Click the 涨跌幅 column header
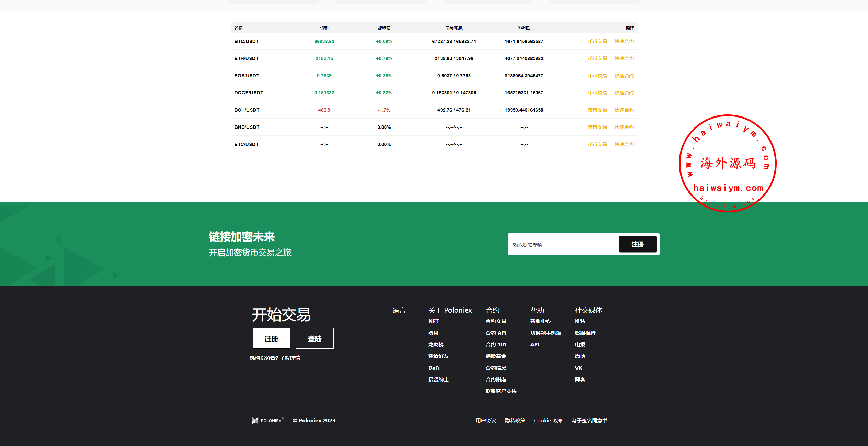This screenshot has width=868, height=446. pos(384,27)
